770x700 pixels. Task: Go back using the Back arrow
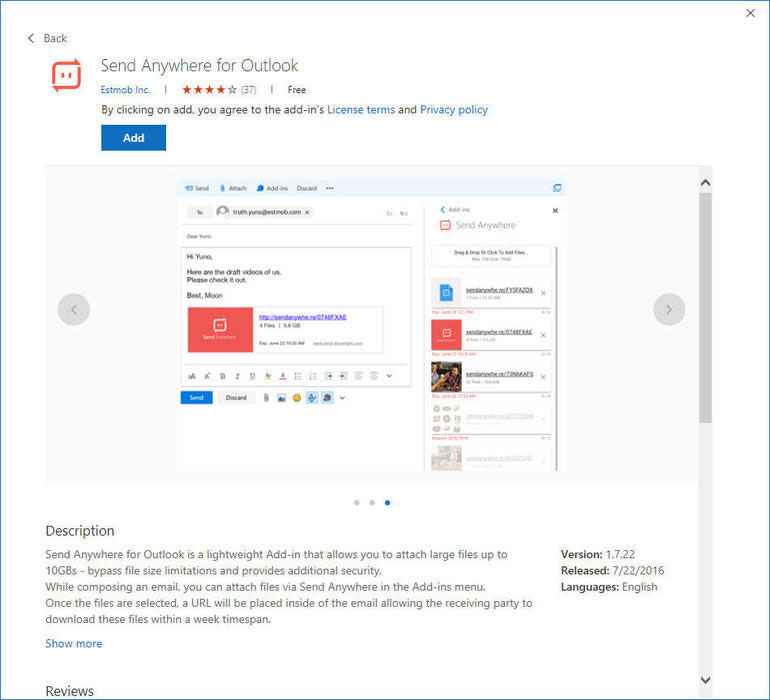(47, 38)
